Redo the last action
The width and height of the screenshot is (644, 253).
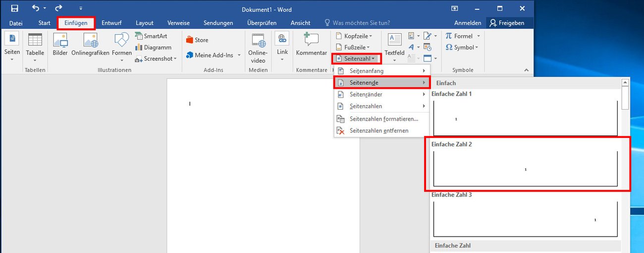pos(59,8)
